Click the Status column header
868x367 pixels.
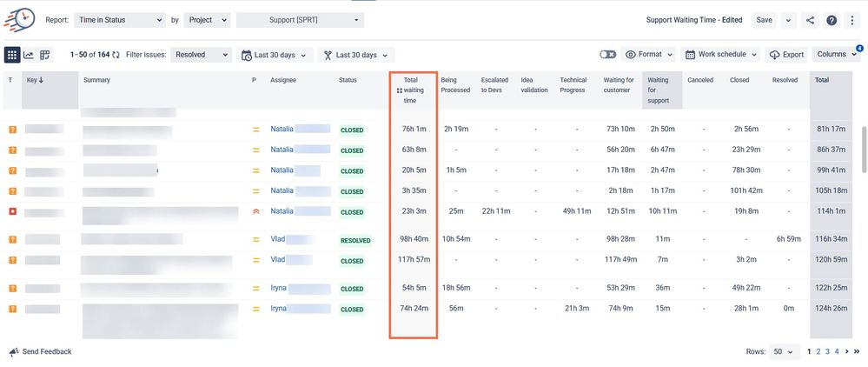[348, 80]
